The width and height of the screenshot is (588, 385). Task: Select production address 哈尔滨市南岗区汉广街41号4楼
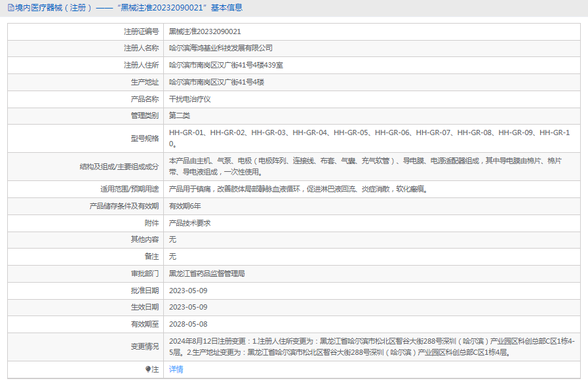point(216,82)
